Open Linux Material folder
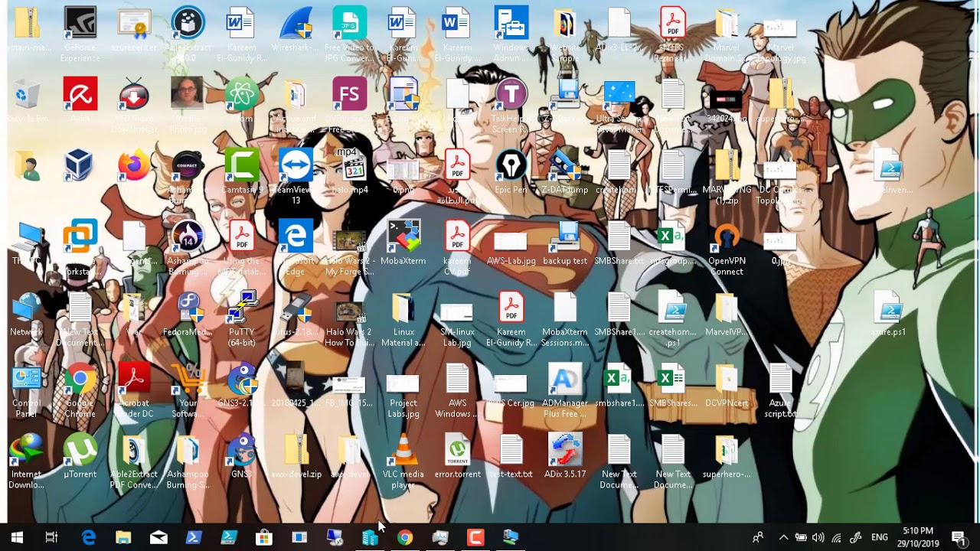980x551 pixels. [403, 308]
